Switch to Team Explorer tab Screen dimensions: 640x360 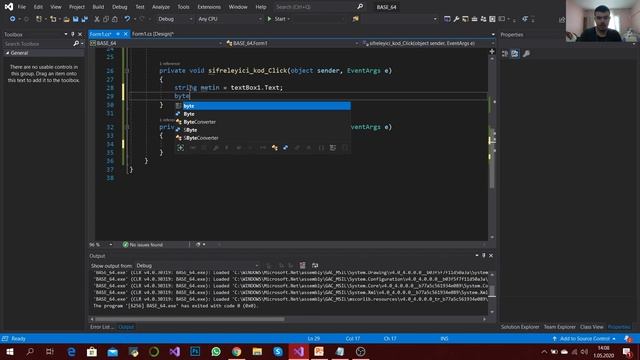559,327
